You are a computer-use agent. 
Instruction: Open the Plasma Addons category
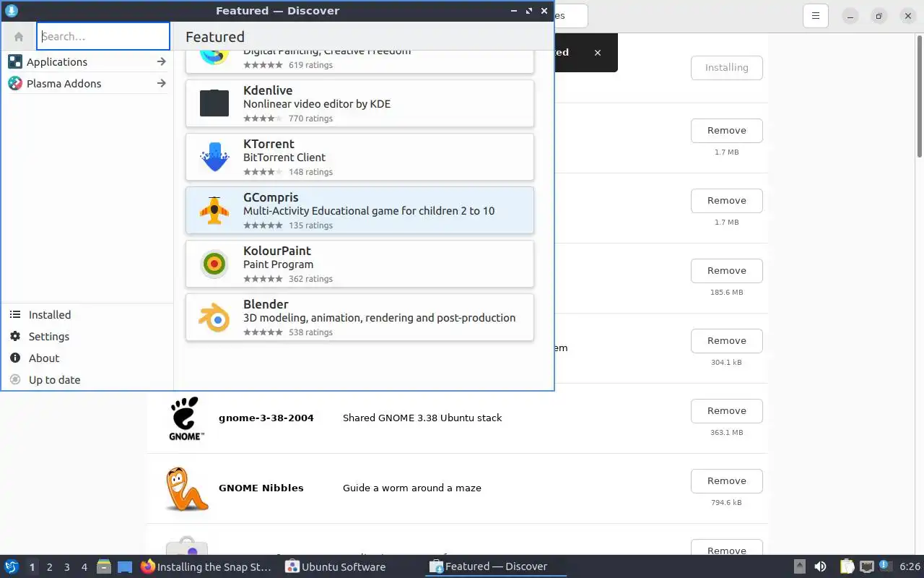coord(87,84)
